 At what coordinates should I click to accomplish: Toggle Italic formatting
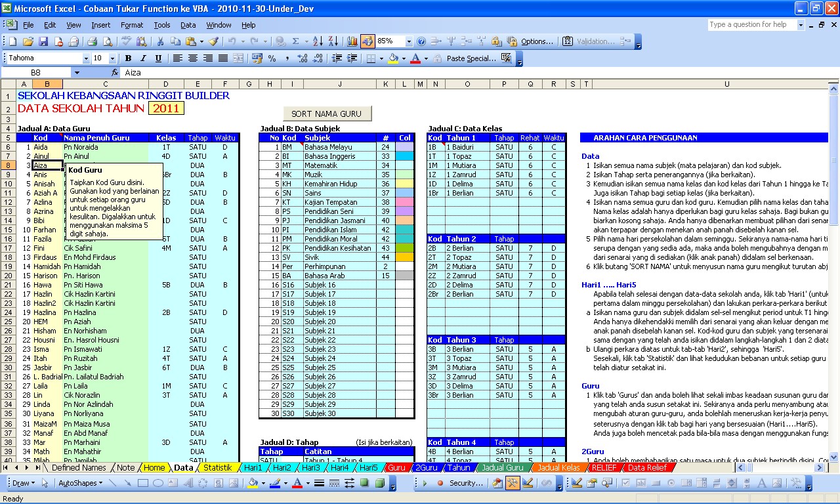point(144,58)
